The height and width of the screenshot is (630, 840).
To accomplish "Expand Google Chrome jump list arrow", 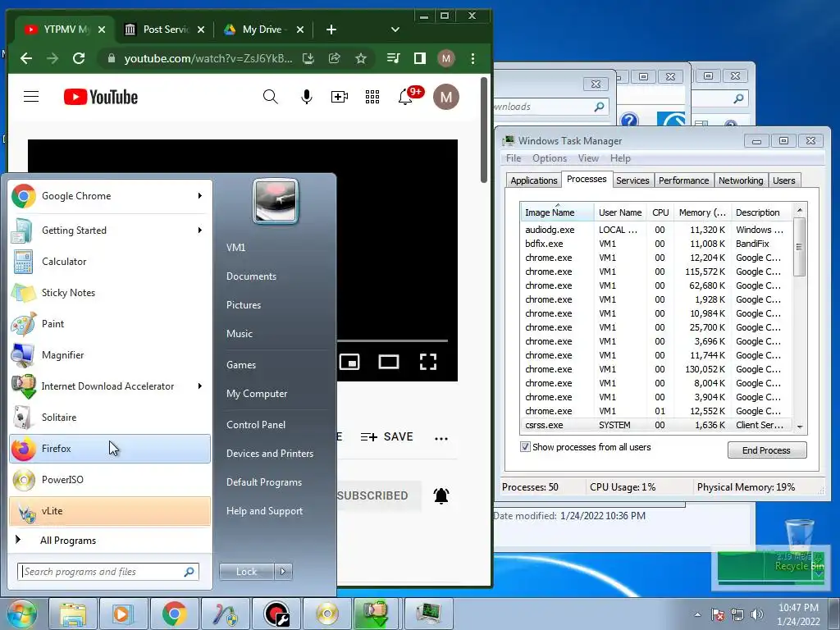I will 200,196.
